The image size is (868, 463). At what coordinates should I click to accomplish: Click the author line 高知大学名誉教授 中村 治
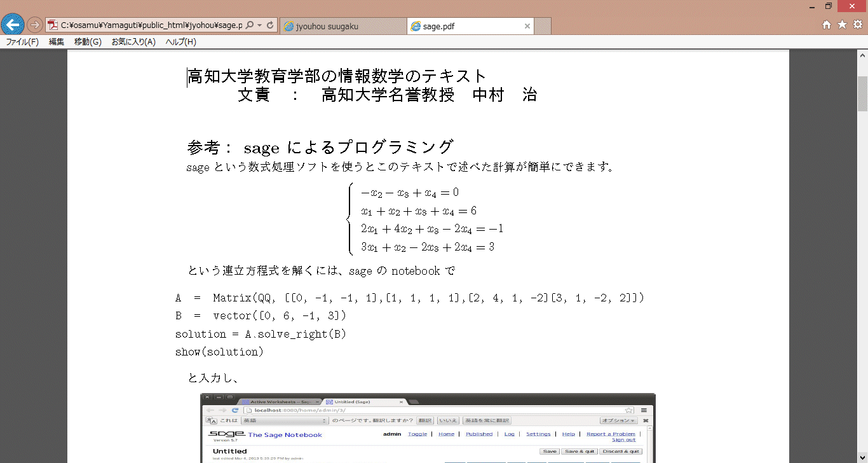430,95
